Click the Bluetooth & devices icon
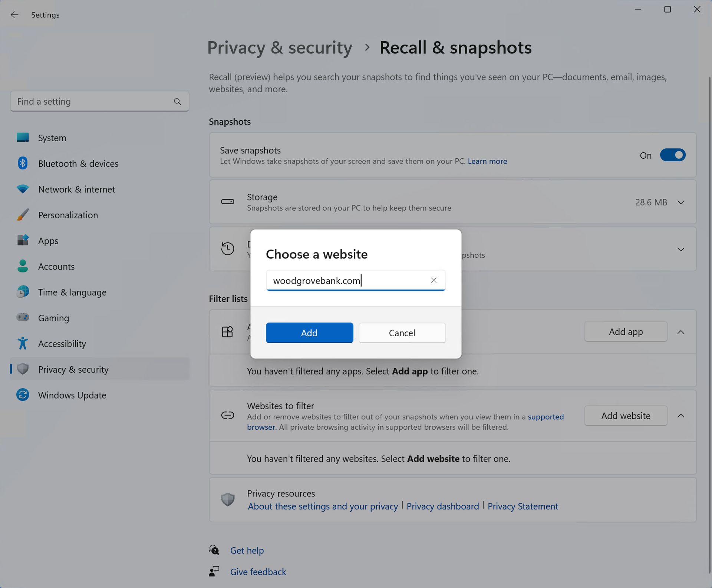Viewport: 712px width, 588px height. (23, 164)
